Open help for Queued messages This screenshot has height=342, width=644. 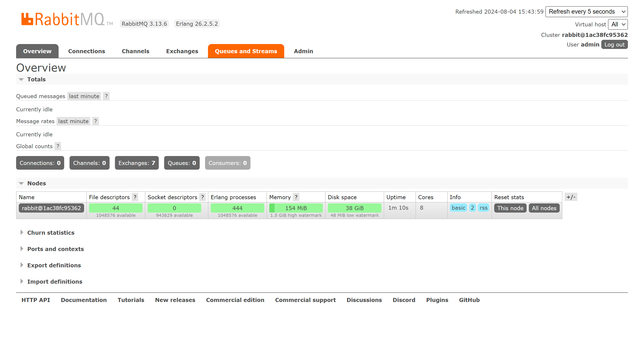106,96
